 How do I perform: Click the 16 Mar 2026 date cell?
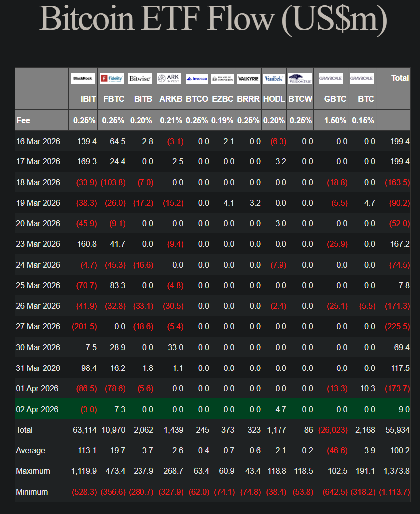(38, 142)
